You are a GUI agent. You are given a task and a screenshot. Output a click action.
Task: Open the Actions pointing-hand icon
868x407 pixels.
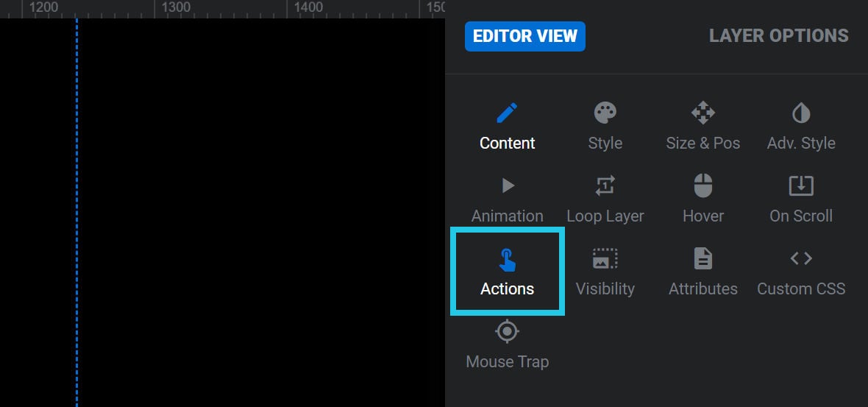tap(507, 259)
